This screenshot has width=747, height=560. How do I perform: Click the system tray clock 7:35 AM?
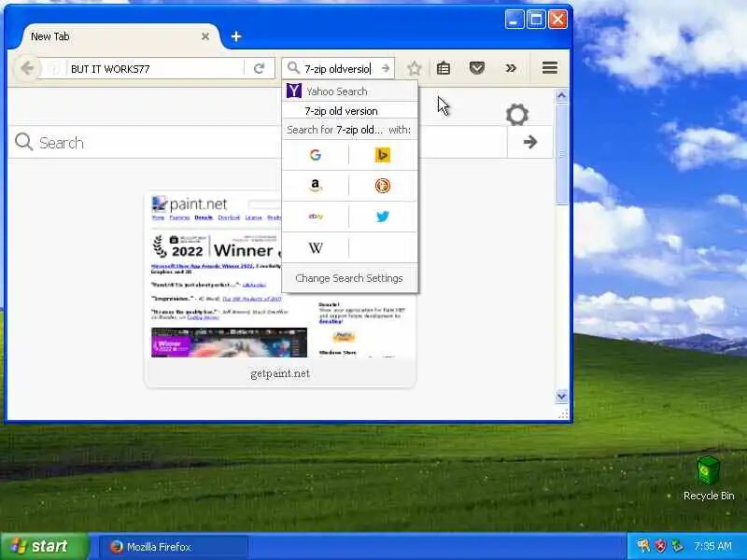712,546
